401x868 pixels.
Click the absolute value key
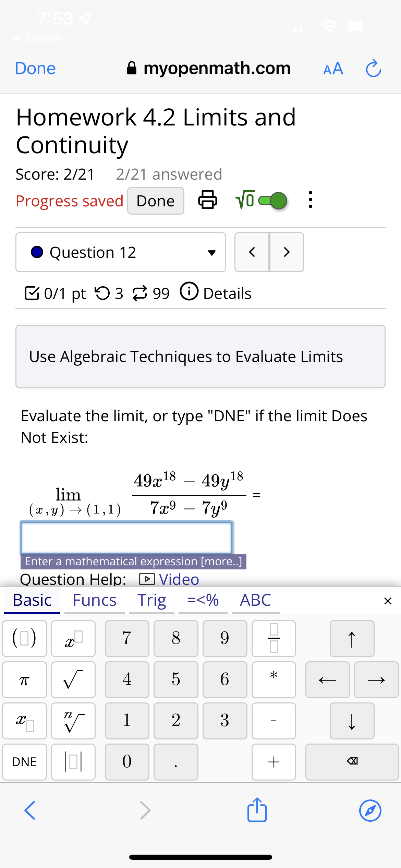(x=73, y=762)
